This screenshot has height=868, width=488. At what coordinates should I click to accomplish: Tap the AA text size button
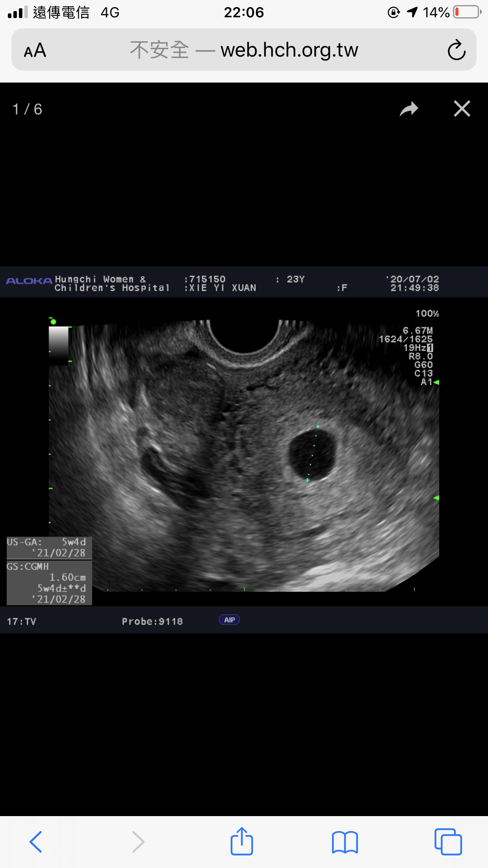[x=35, y=50]
